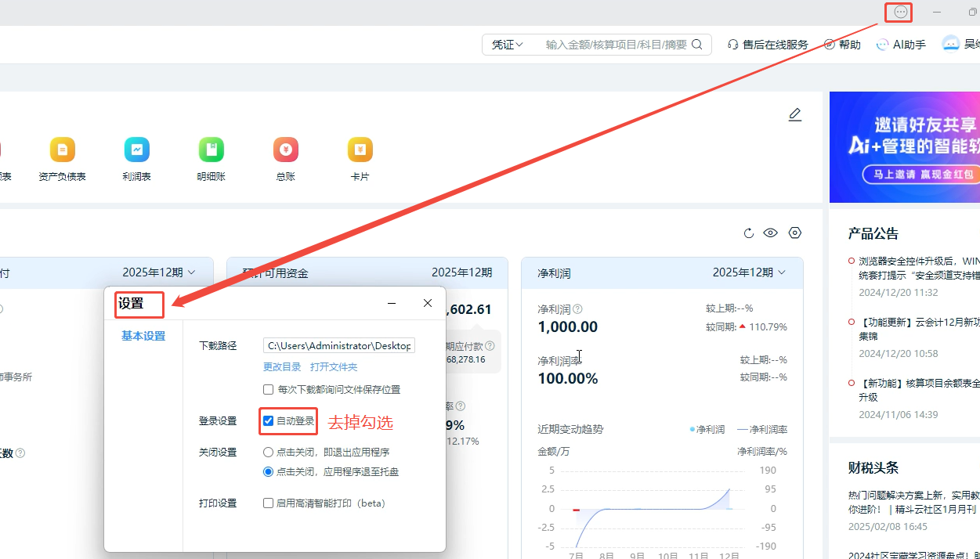Screen dimensions: 980x559
Task: Check 每次下载都询问文件保存位置 option
Action: (269, 390)
